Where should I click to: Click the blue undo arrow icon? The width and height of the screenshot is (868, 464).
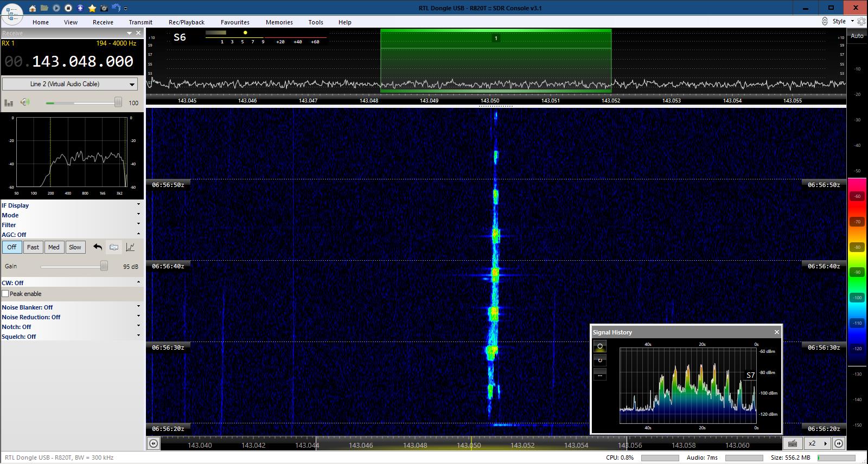click(116, 8)
